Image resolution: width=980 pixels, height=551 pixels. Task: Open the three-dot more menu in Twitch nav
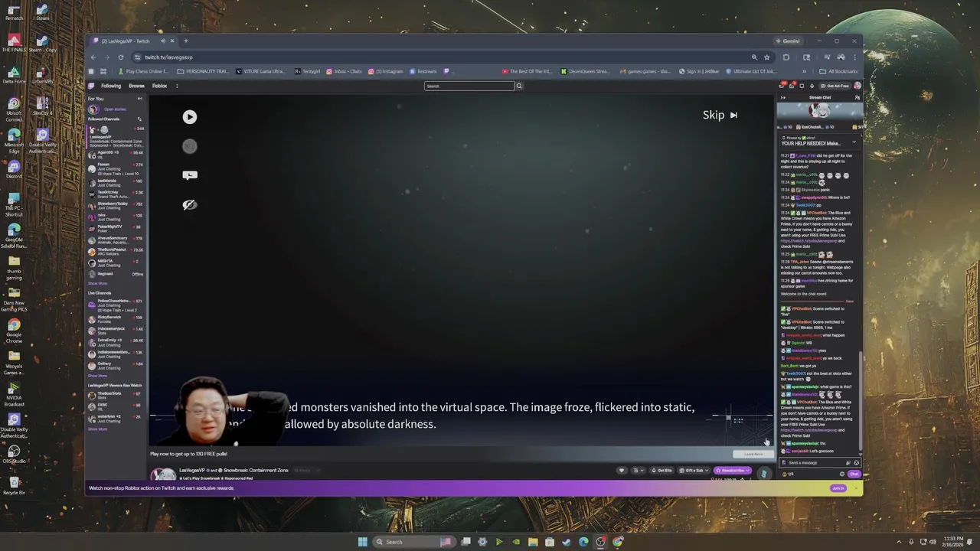177,86
